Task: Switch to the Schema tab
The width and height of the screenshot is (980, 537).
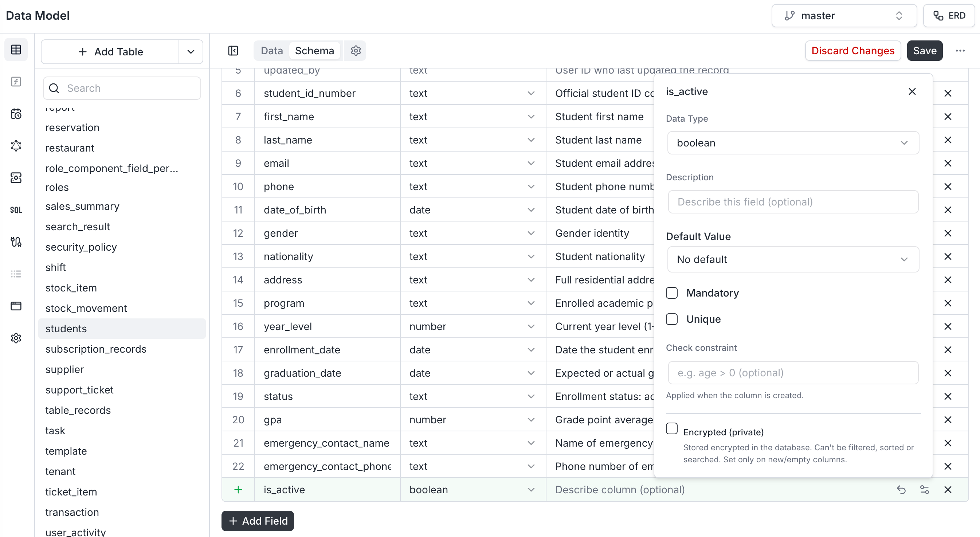Action: tap(314, 51)
